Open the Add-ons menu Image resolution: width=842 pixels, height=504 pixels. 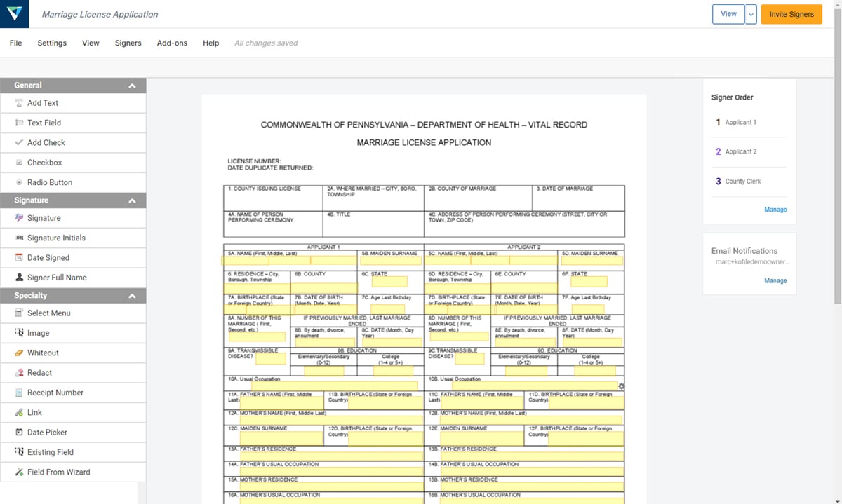pos(172,43)
